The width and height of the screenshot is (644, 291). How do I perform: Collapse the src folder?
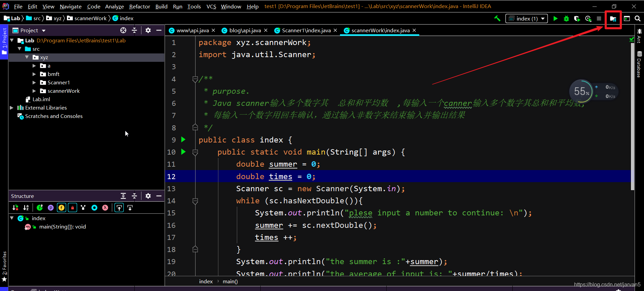[19, 49]
